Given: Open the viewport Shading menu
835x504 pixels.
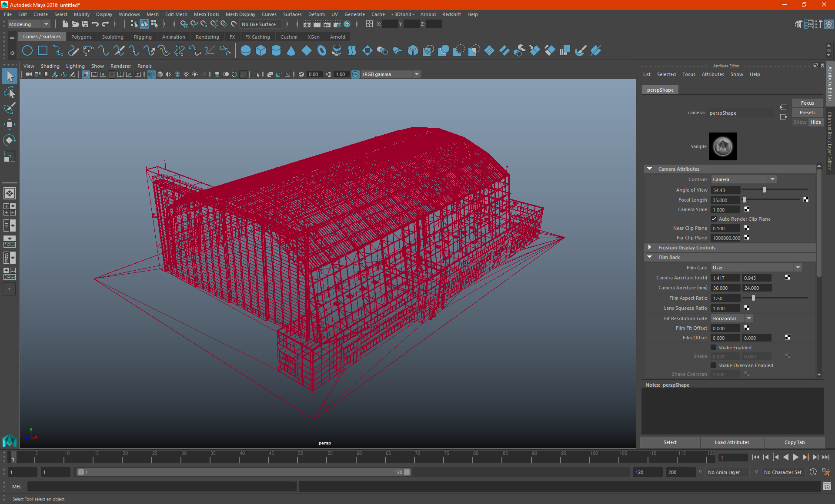Looking at the screenshot, I should click(x=50, y=66).
